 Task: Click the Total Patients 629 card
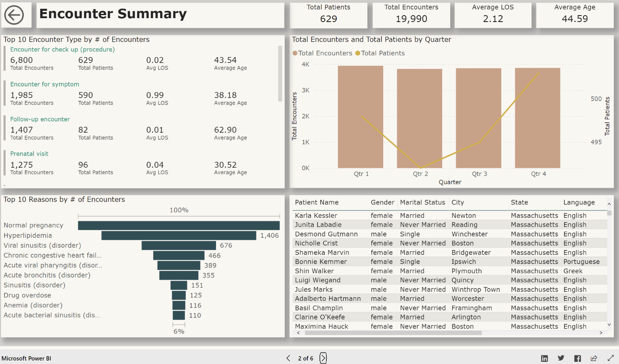pyautogui.click(x=329, y=15)
